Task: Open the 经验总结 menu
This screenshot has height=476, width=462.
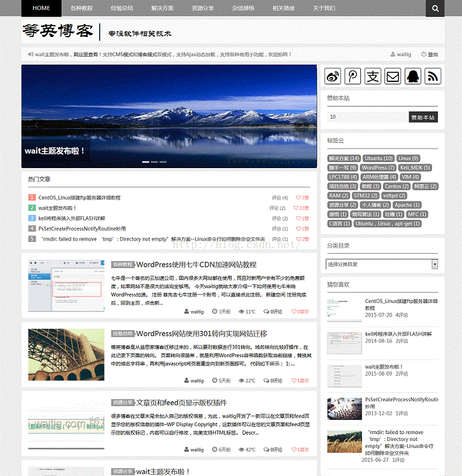Action: (x=122, y=8)
